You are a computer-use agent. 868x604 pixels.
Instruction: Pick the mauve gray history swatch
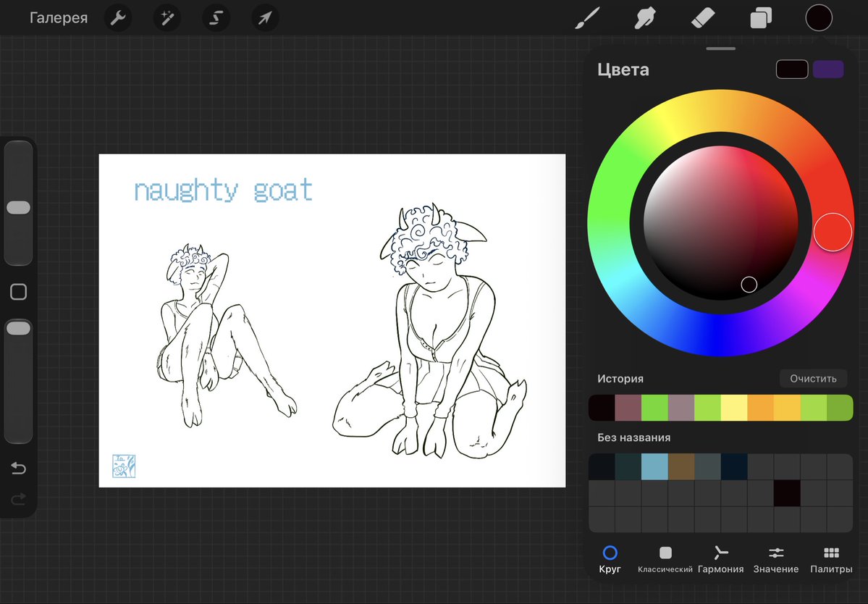click(x=681, y=408)
